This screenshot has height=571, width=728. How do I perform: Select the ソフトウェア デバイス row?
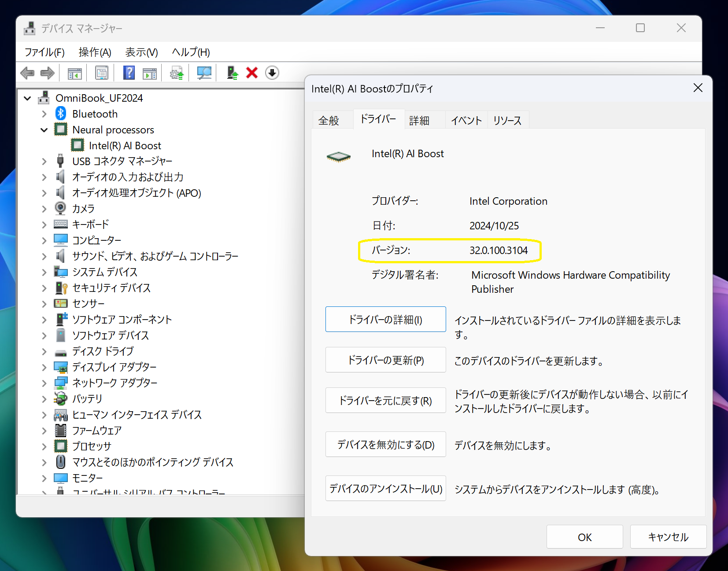tap(111, 335)
